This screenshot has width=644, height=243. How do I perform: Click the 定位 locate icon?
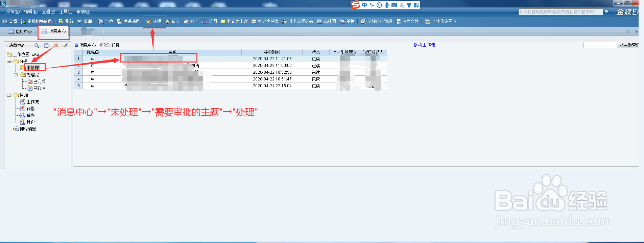point(101,21)
